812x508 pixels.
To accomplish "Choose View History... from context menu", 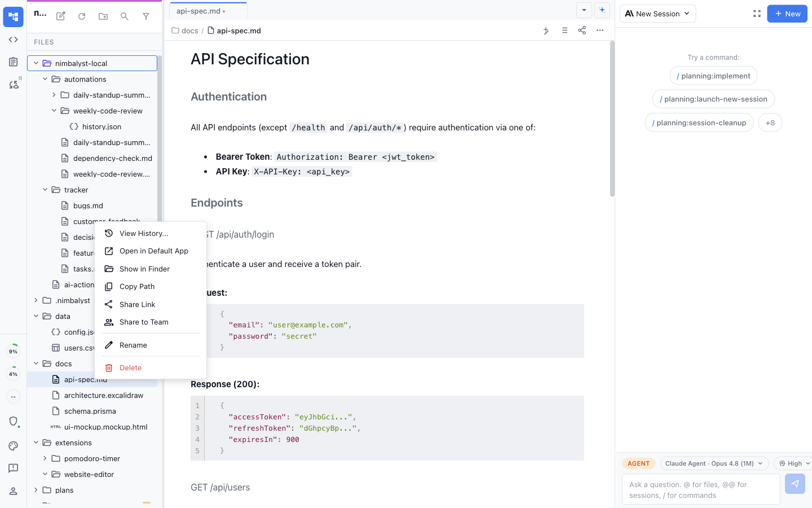I will [151, 233].
